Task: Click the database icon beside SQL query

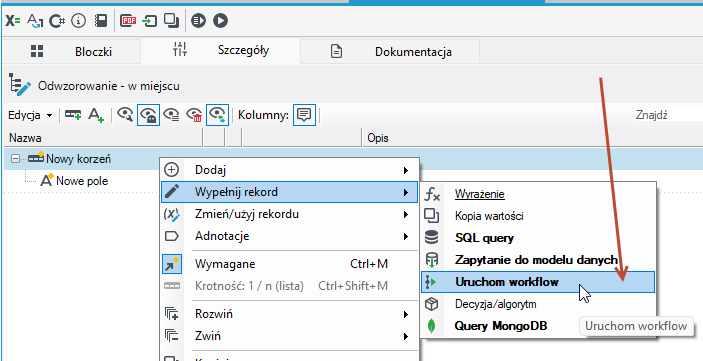Action: click(x=431, y=238)
